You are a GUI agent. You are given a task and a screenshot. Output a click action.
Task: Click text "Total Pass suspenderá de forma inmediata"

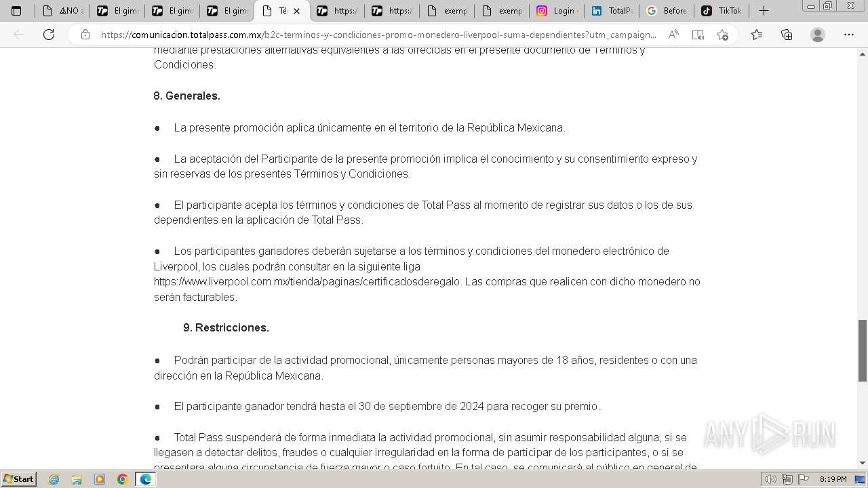[x=275, y=438]
